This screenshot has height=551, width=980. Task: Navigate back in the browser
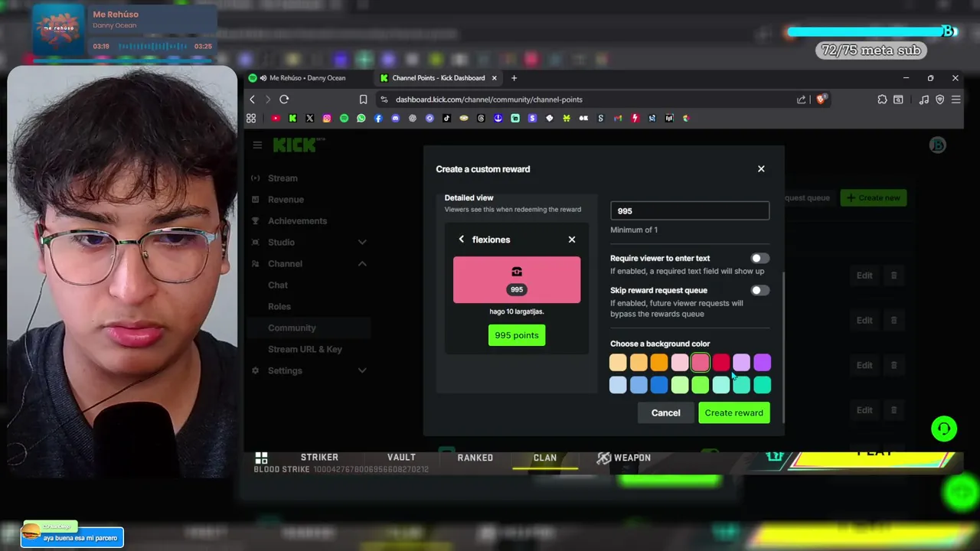point(252,99)
